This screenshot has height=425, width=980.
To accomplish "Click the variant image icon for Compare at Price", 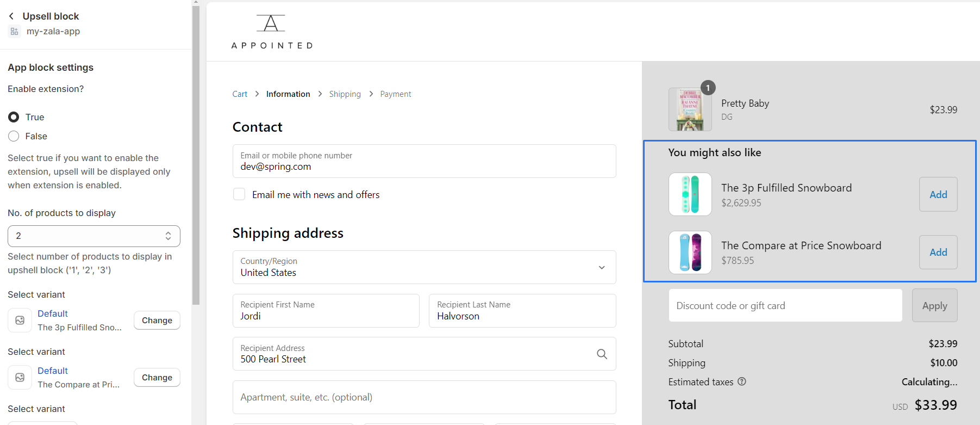I will click(x=20, y=378).
